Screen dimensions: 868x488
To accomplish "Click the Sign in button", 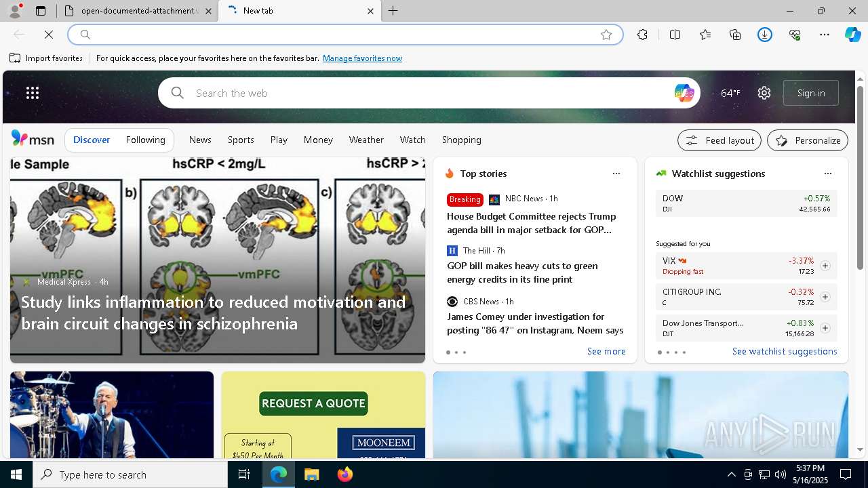I will click(811, 93).
